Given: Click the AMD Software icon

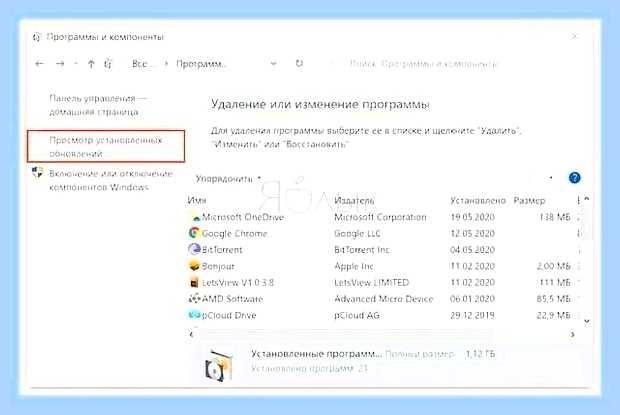Looking at the screenshot, I should pyautogui.click(x=194, y=298).
